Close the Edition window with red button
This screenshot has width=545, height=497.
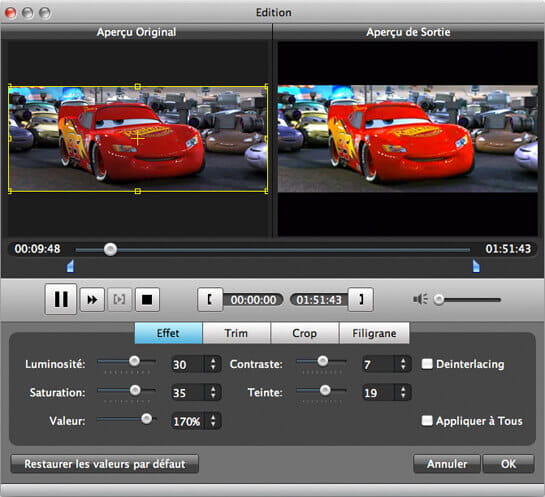click(11, 13)
